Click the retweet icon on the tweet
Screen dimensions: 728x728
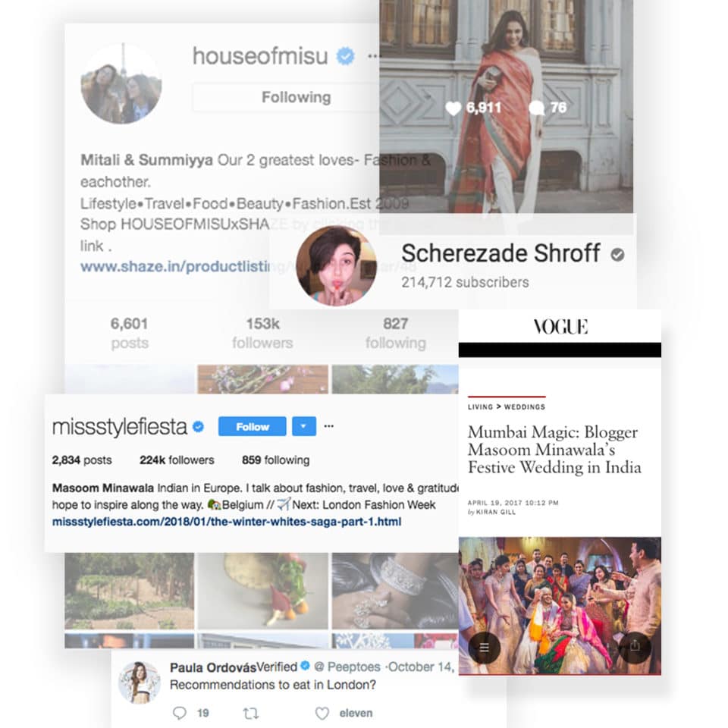(251, 713)
